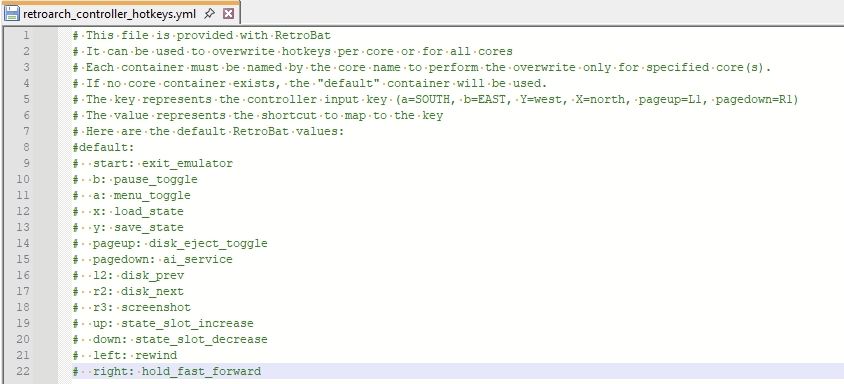Click the "r3: screenshot" line
This screenshot has height=384, width=844.
(131, 308)
